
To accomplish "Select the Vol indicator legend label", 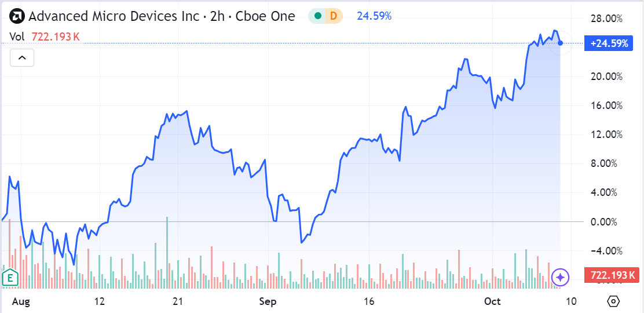I will (x=17, y=37).
